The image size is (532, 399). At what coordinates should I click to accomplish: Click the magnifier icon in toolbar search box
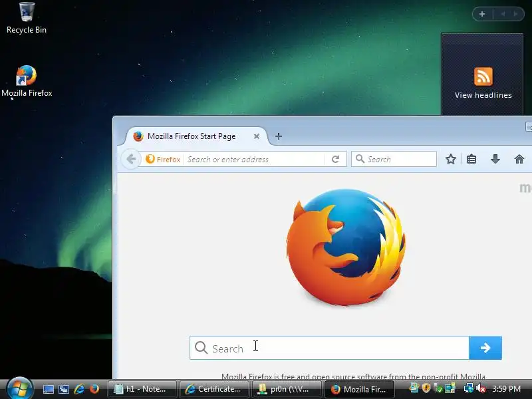point(360,159)
